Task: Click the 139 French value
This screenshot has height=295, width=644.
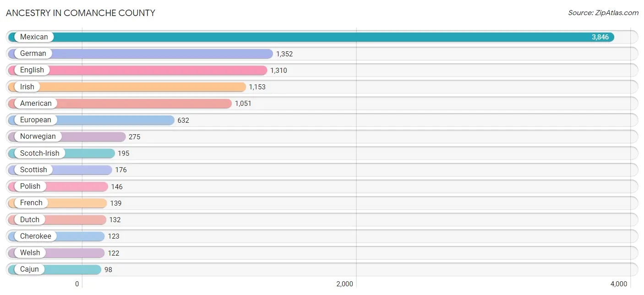Action: pyautogui.click(x=116, y=203)
